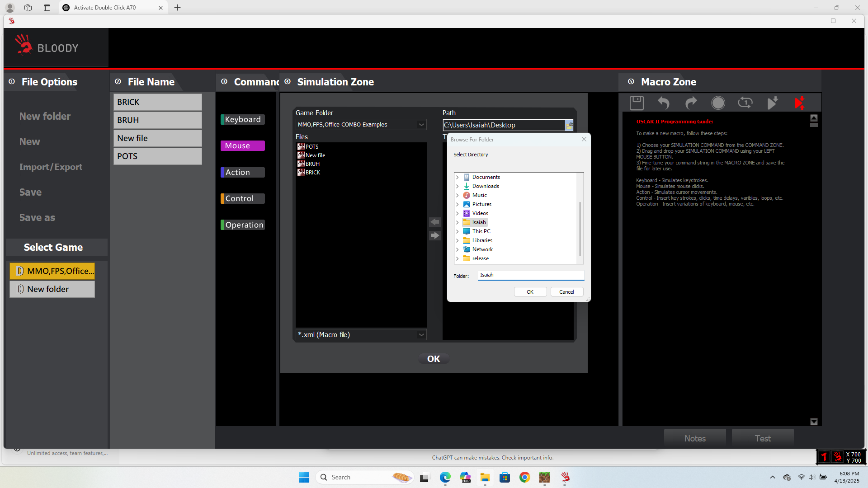Screen dimensions: 868x488
Task: Expand the Documents tree node
Action: 458,177
